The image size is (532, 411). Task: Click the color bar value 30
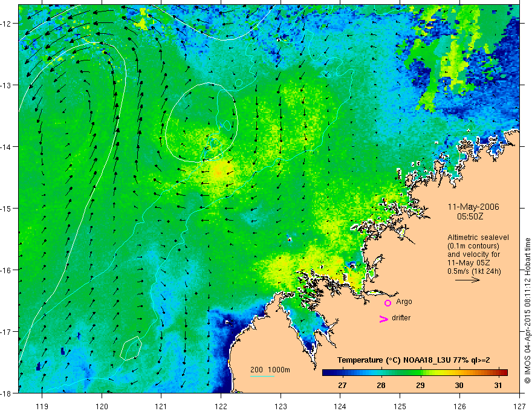tap(459, 385)
